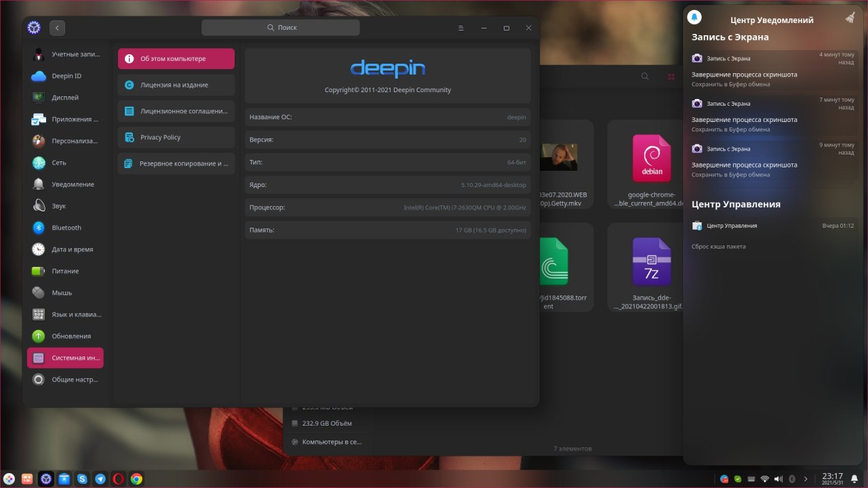Click the Ядро kernel version row
Screen dimensions: 868x488
pyautogui.click(x=388, y=185)
